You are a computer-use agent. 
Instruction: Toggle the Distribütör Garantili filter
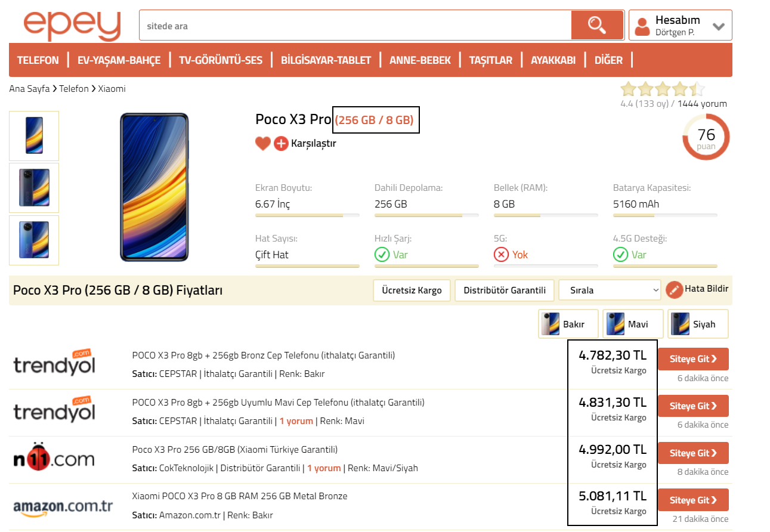pyautogui.click(x=505, y=290)
